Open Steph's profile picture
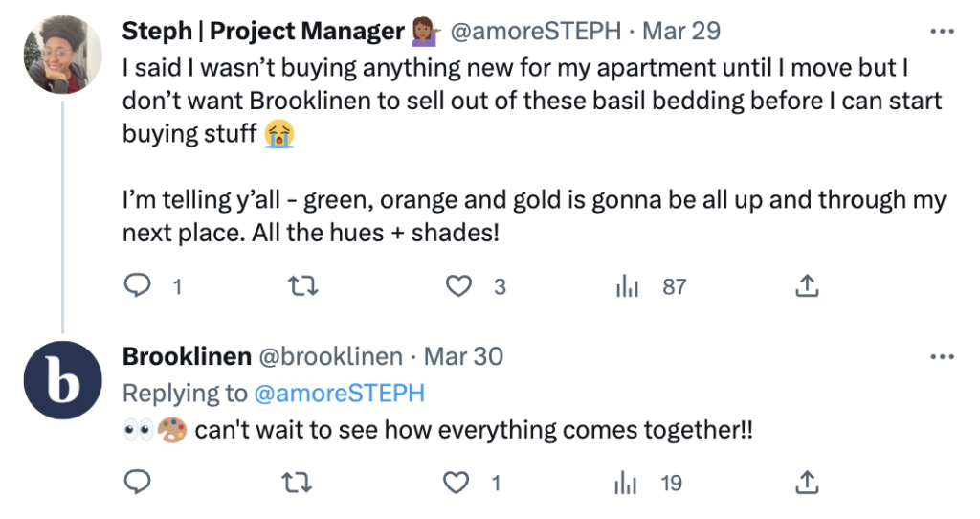980x519 pixels. pos(63,56)
